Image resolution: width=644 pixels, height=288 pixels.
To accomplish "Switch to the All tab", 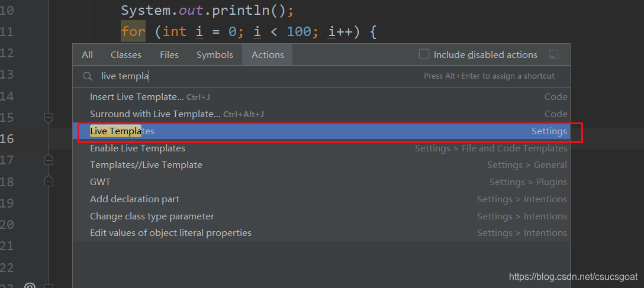I will (87, 54).
